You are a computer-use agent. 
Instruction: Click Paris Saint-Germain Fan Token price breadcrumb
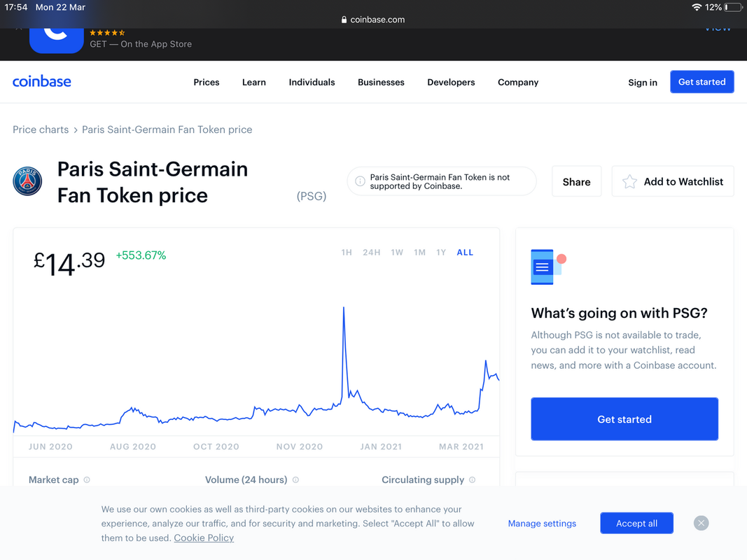click(167, 129)
